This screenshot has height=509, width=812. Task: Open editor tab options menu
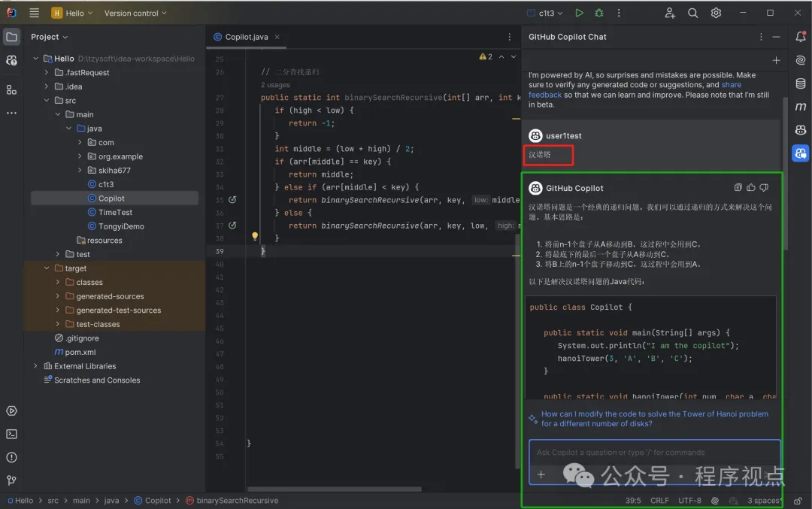point(510,37)
